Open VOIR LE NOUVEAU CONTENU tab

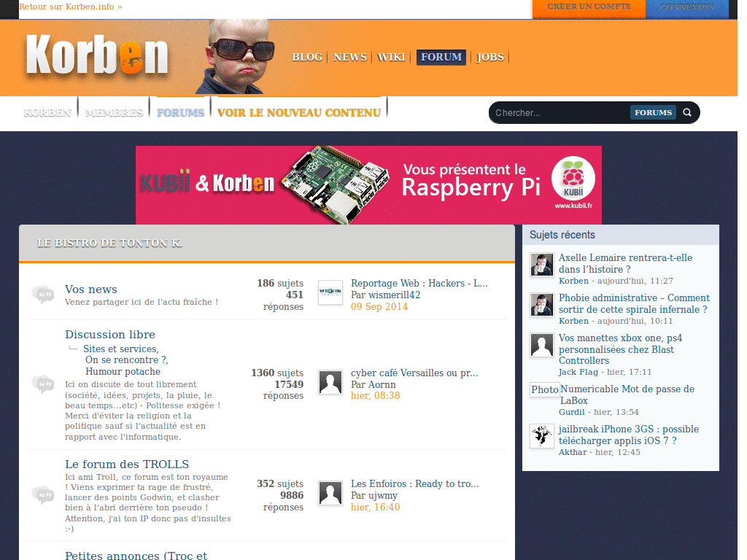299,113
